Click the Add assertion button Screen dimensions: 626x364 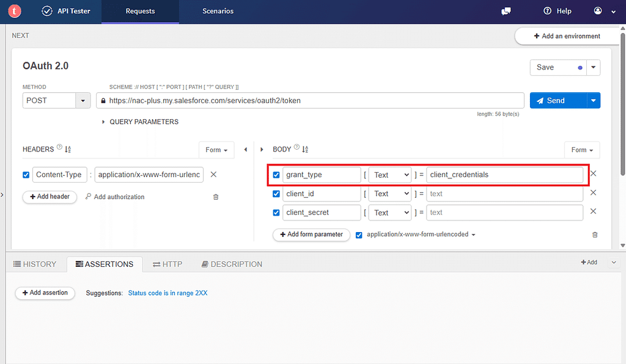pyautogui.click(x=45, y=293)
